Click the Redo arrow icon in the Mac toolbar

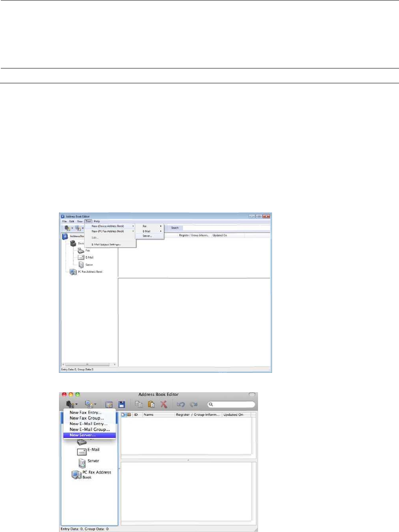tap(193, 405)
